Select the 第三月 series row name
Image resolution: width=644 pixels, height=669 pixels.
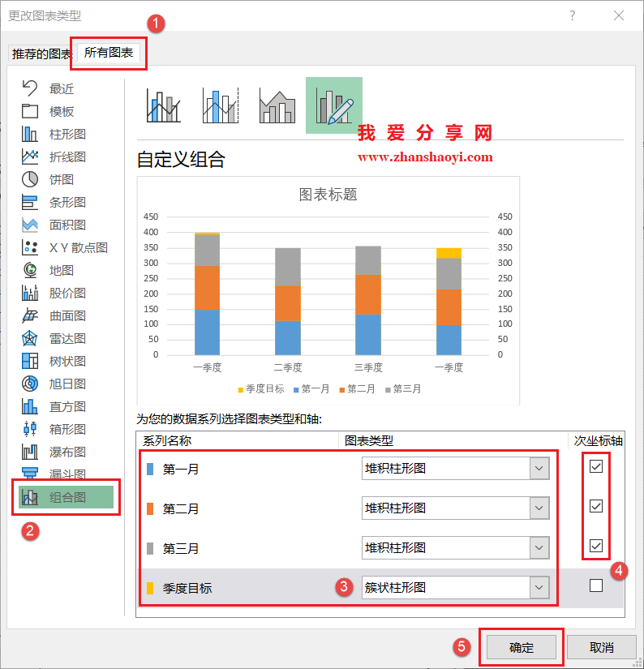click(x=181, y=549)
